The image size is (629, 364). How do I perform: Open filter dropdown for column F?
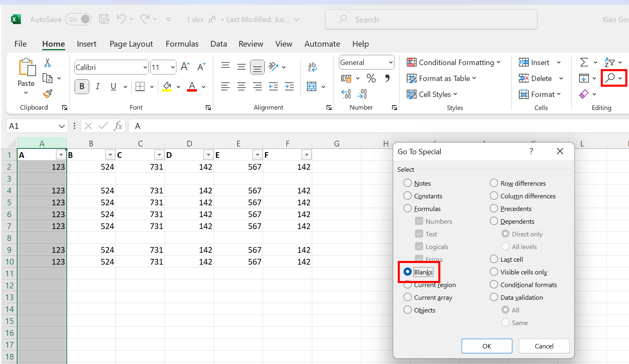tap(307, 155)
